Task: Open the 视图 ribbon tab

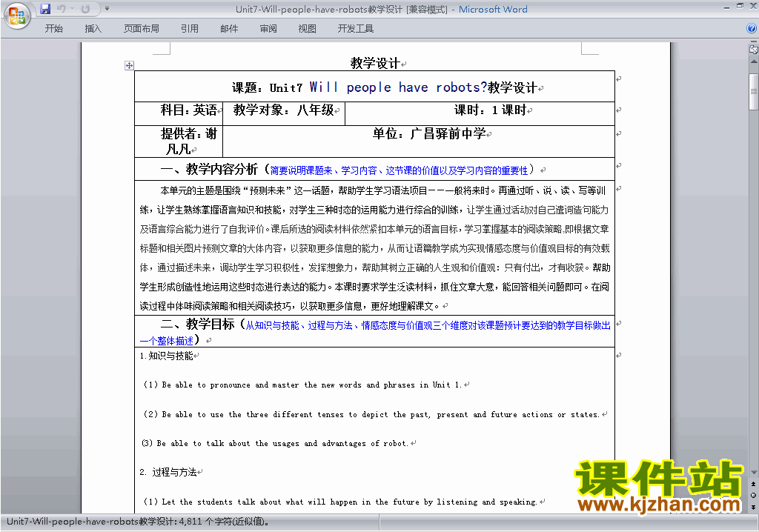Action: (x=308, y=29)
